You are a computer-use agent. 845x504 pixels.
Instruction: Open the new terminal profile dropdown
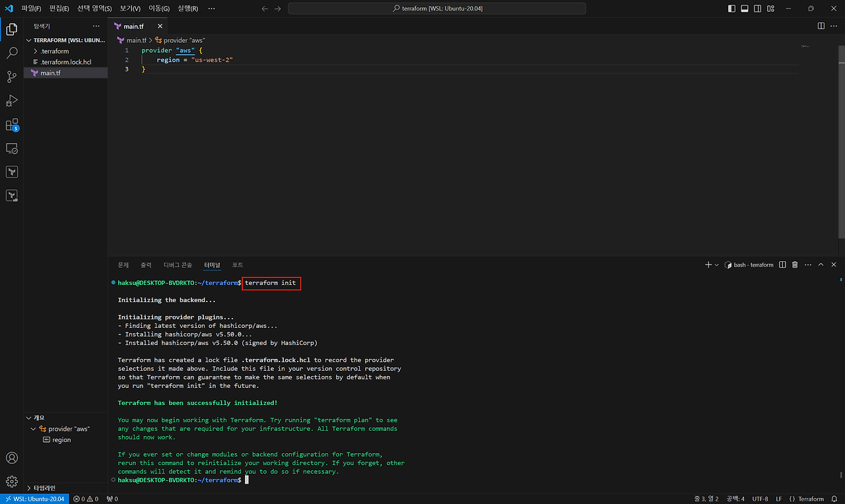pos(718,265)
